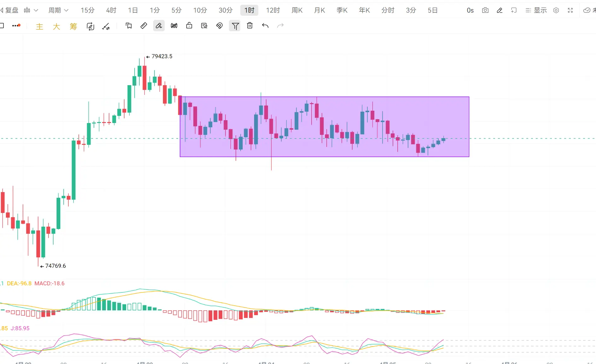The image size is (596, 364).
Task: Switch to 年K yearly candles
Action: pos(364,10)
